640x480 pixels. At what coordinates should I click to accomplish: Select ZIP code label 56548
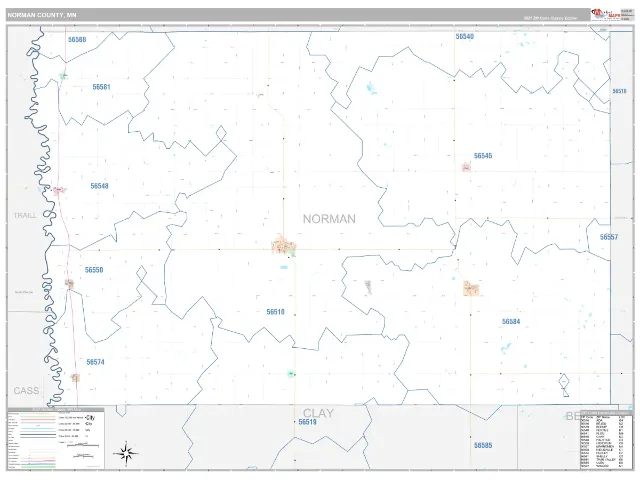99,186
